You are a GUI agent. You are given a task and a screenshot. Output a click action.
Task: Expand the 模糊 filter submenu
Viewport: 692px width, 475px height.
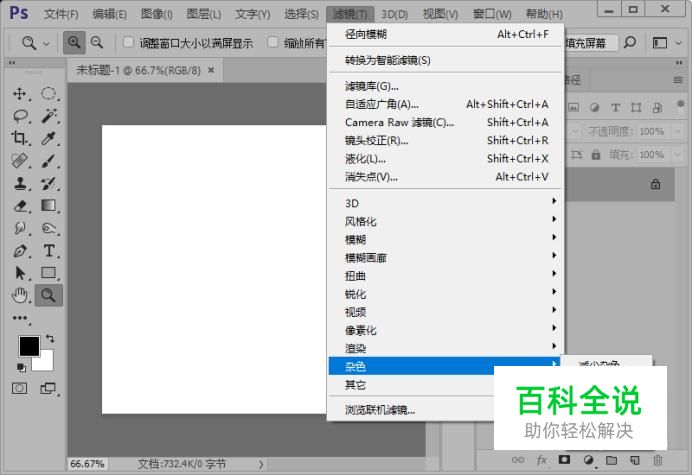445,239
